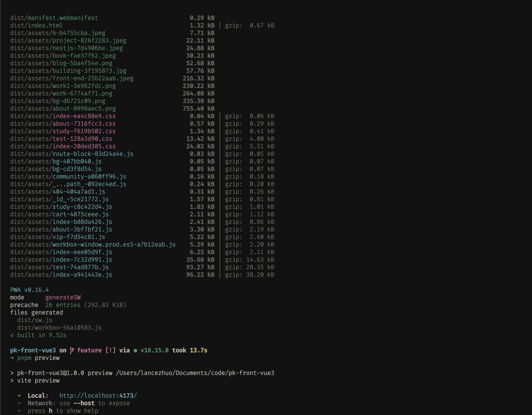Open the localhost:4173 preview link
The width and height of the screenshot is (532, 415).
[98, 396]
